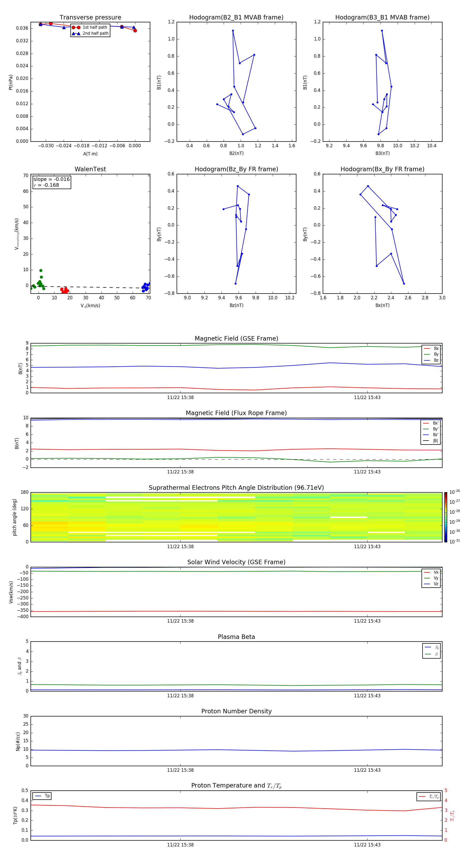Click the By' legend entry in Flux Rope plot
The image size is (473, 868).
tap(431, 429)
